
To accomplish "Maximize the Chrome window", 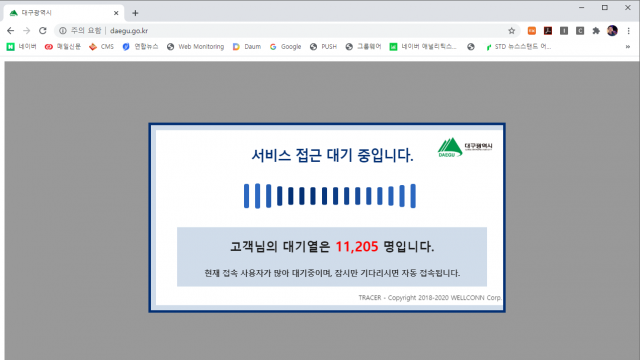I will 605,7.
